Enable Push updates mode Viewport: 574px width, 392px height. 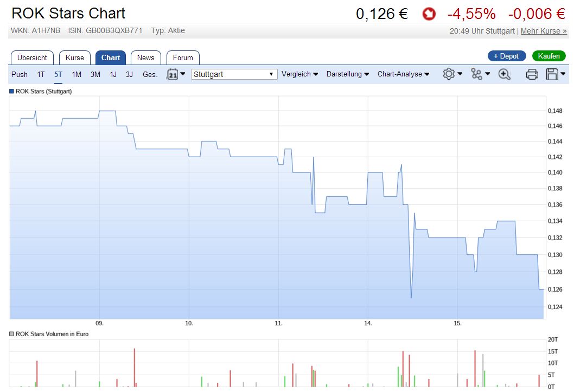click(x=20, y=74)
